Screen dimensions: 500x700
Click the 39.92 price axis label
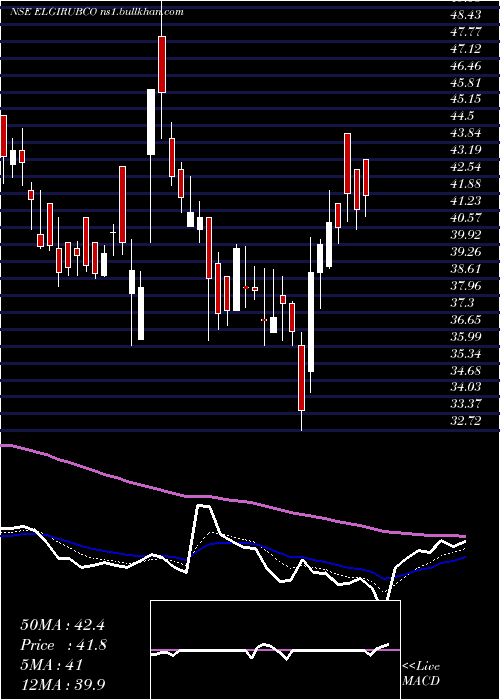(x=467, y=235)
